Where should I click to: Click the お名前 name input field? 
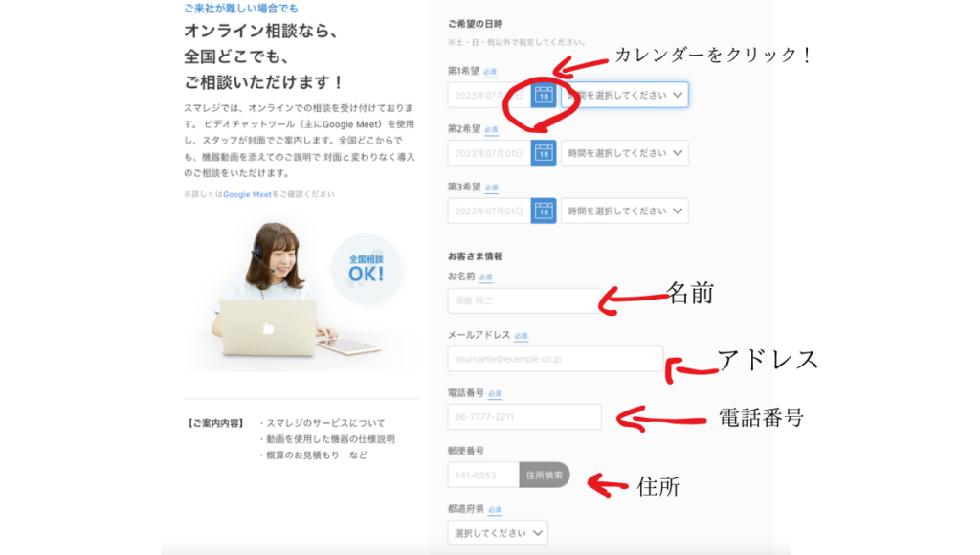tap(524, 300)
